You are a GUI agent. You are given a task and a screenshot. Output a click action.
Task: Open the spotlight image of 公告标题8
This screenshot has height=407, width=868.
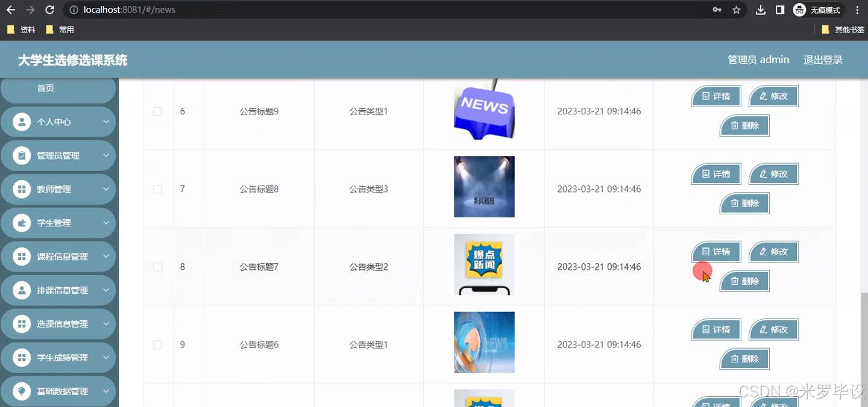click(484, 187)
